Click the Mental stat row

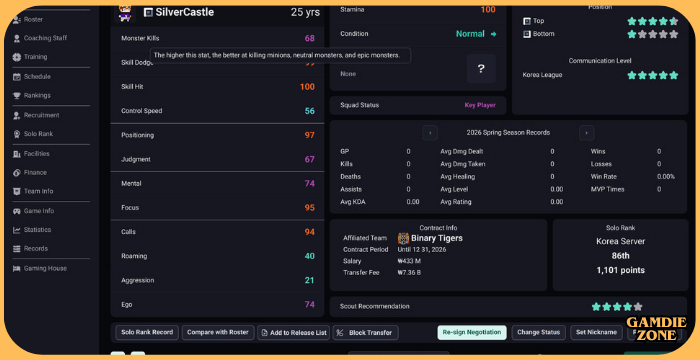pos(217,184)
